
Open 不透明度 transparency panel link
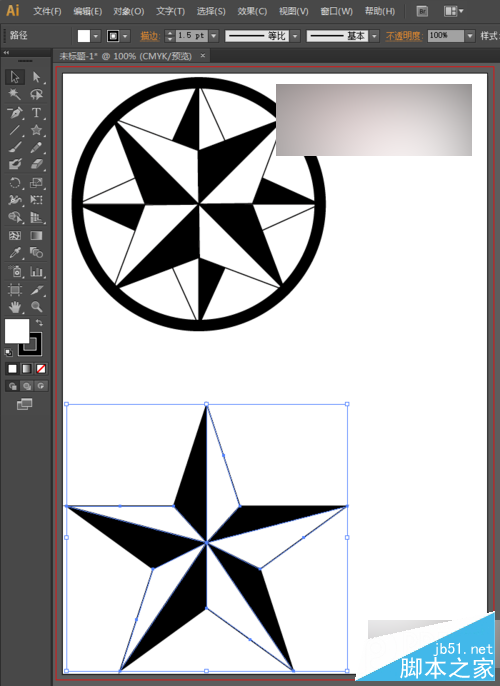(x=403, y=36)
